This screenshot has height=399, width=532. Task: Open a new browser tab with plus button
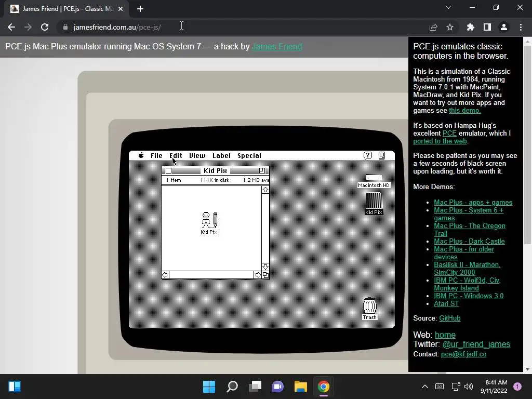click(x=140, y=9)
